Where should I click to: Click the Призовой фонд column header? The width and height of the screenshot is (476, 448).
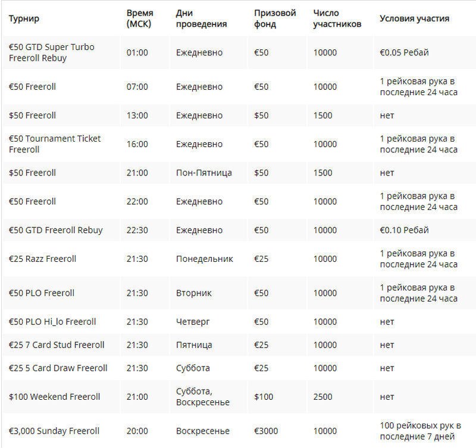(275, 18)
